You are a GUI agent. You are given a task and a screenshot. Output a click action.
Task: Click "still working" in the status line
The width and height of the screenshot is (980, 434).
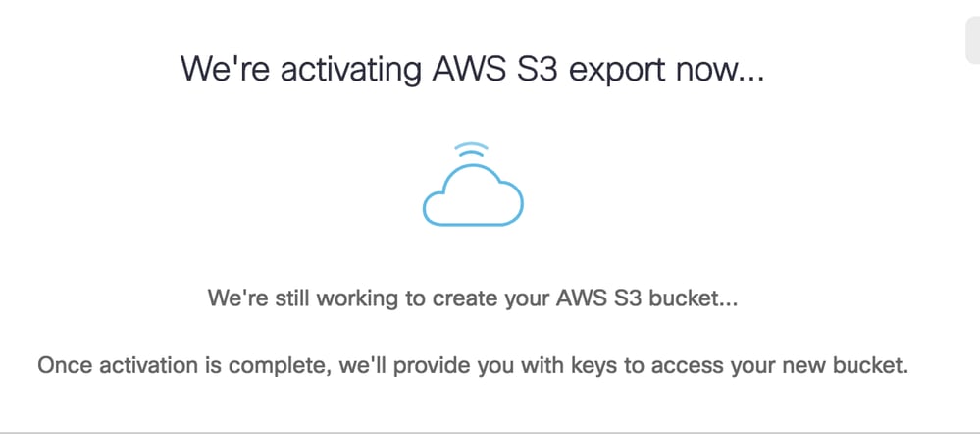pos(328,298)
